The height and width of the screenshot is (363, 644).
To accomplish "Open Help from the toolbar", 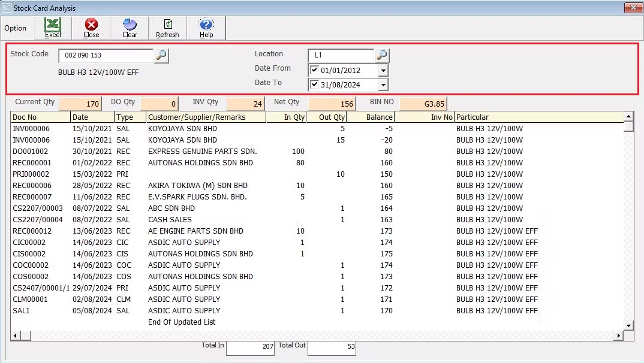I will coord(206,28).
